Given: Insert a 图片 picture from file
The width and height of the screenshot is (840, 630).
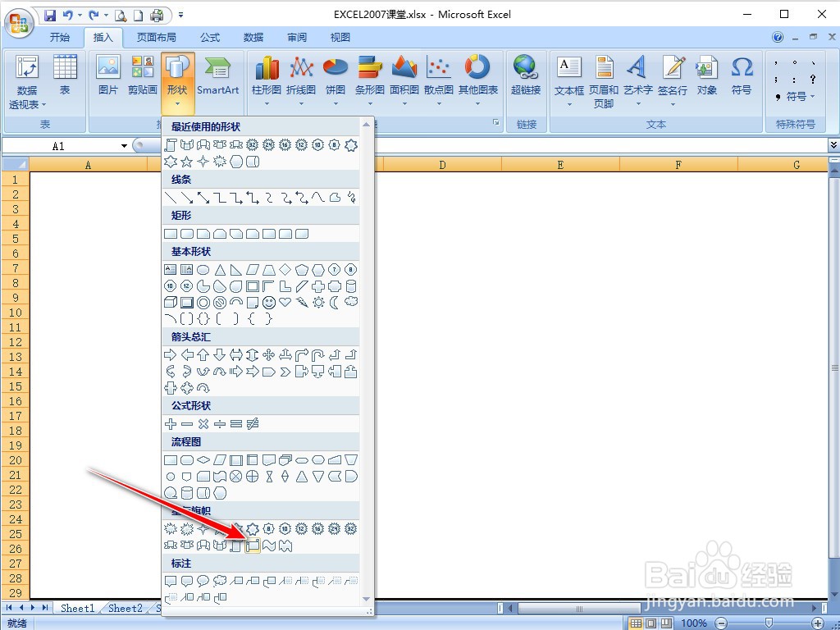Looking at the screenshot, I should [x=108, y=75].
